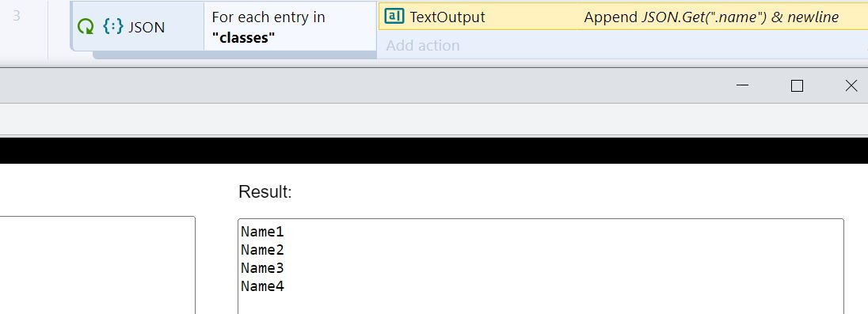Place cursor on the Name3 line
The width and height of the screenshot is (868, 314).
click(x=262, y=268)
